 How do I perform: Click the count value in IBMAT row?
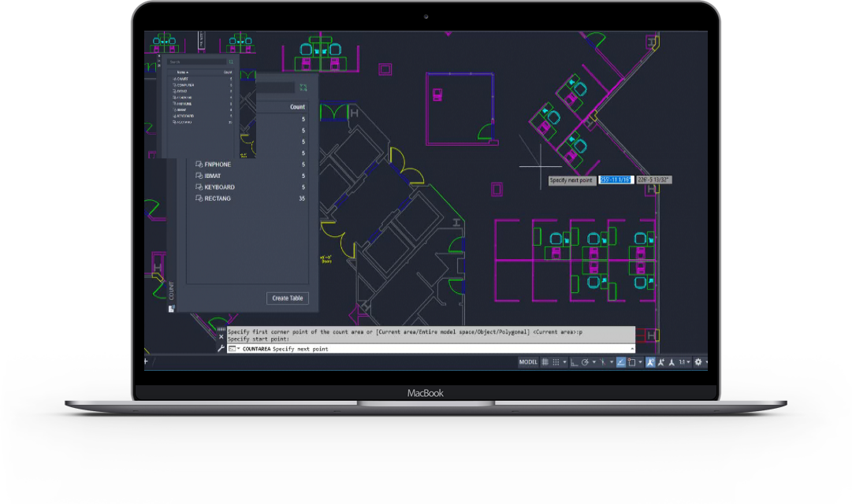click(303, 176)
